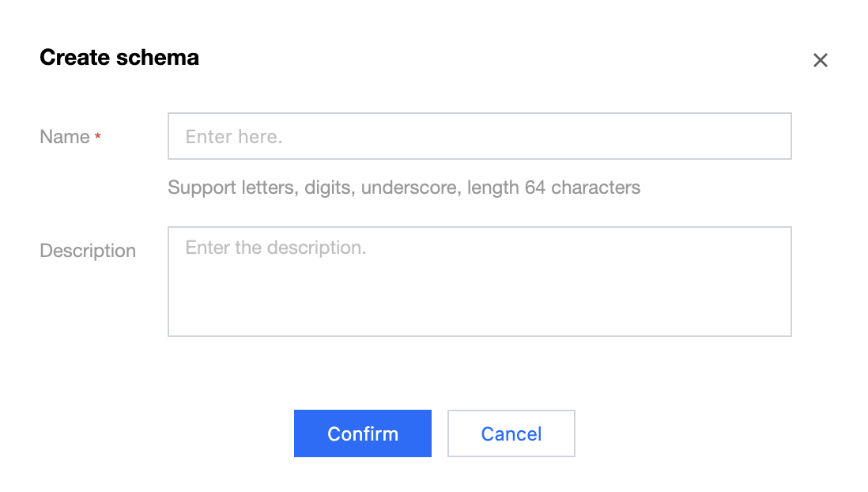Focus the Description text area
This screenshot has width=868, height=492.
(x=479, y=282)
